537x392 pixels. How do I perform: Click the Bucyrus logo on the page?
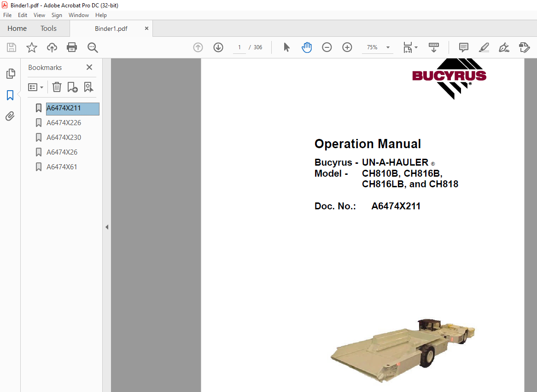tap(449, 79)
